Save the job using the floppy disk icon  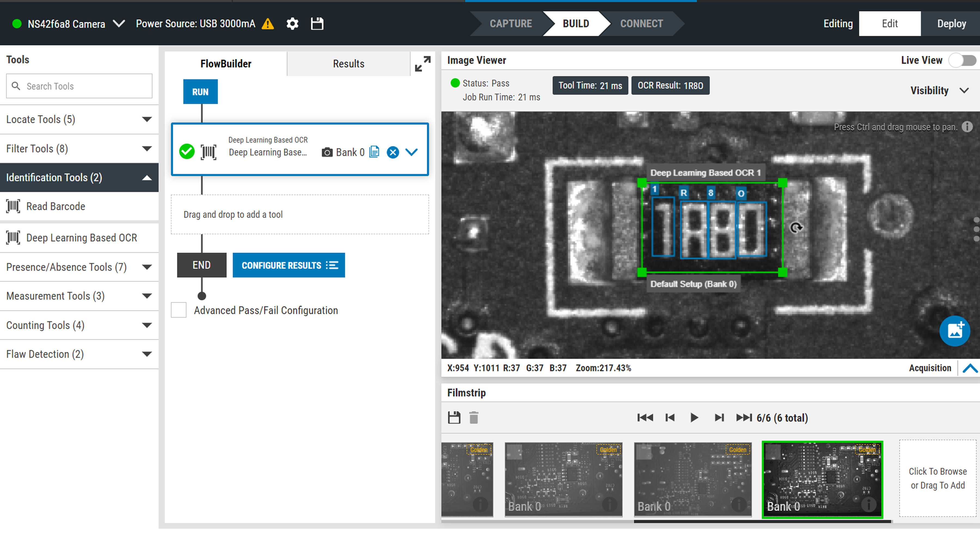point(317,24)
